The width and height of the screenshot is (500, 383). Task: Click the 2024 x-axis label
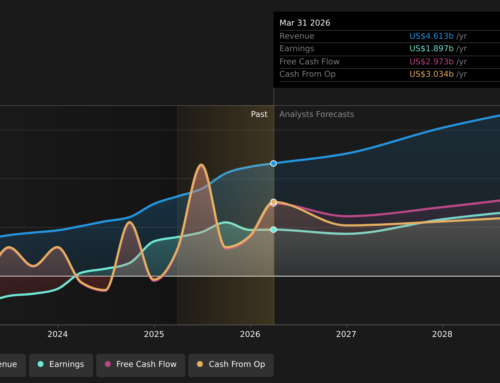tap(57, 334)
